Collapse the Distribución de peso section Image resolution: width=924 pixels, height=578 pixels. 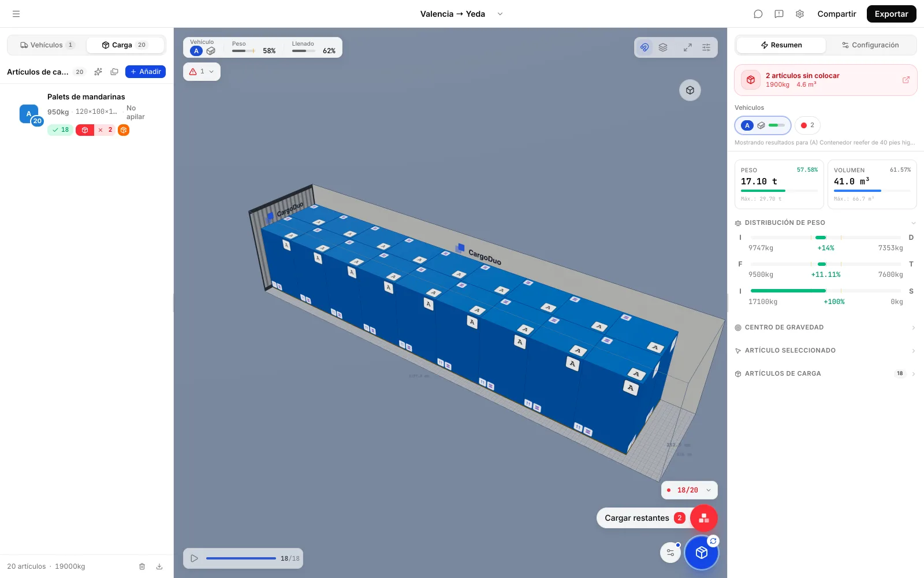pyautogui.click(x=913, y=223)
